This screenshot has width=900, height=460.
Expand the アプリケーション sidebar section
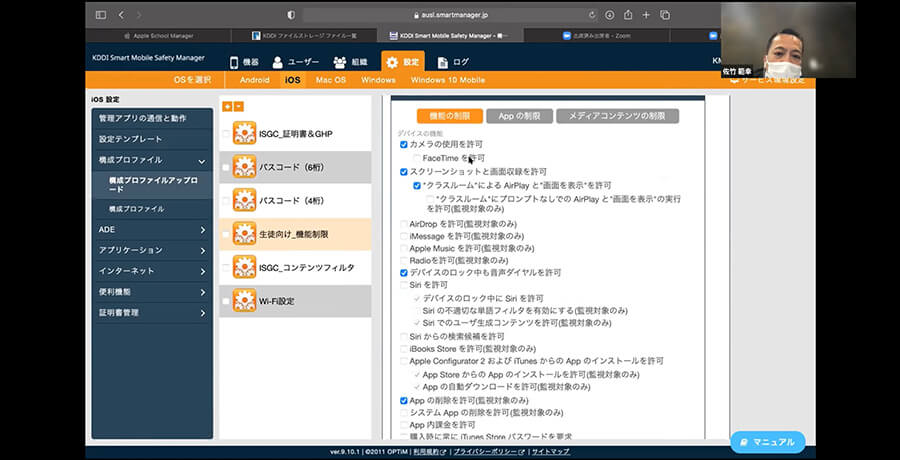click(202, 250)
